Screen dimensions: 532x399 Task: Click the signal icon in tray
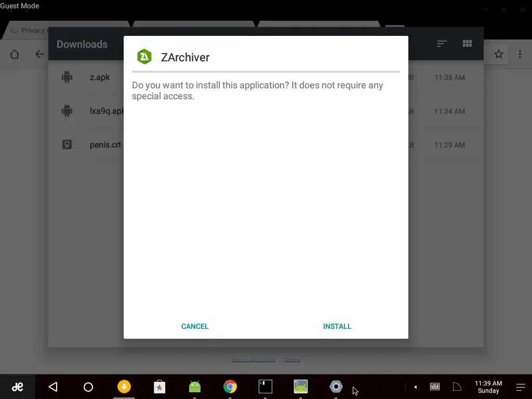457,387
